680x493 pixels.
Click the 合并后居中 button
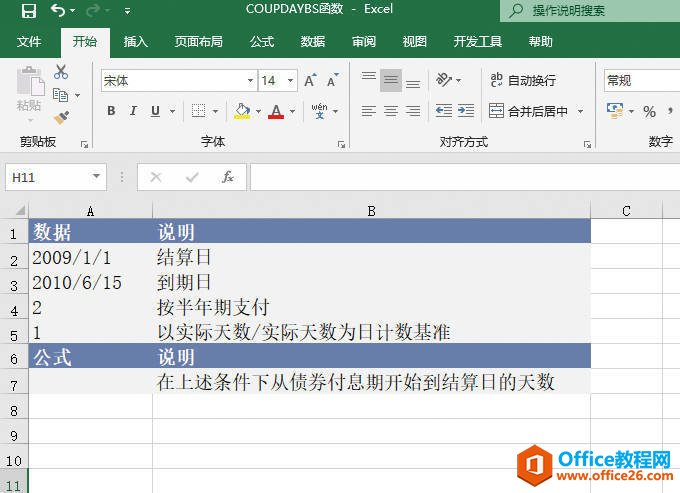(529, 111)
